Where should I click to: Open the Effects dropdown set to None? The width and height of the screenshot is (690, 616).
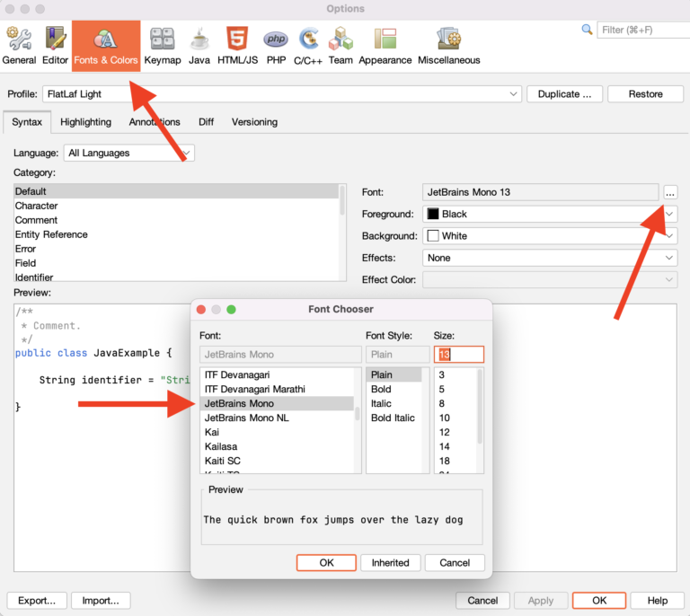coord(550,258)
